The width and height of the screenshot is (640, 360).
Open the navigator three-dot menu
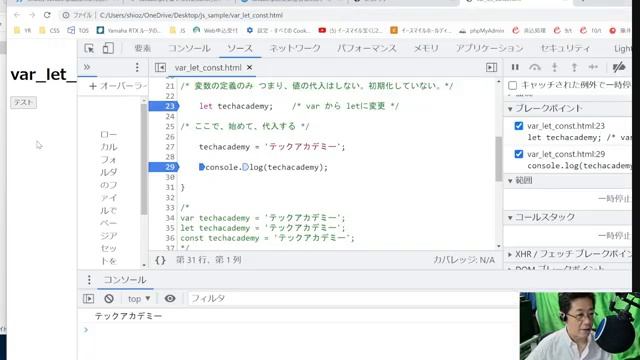point(137,67)
